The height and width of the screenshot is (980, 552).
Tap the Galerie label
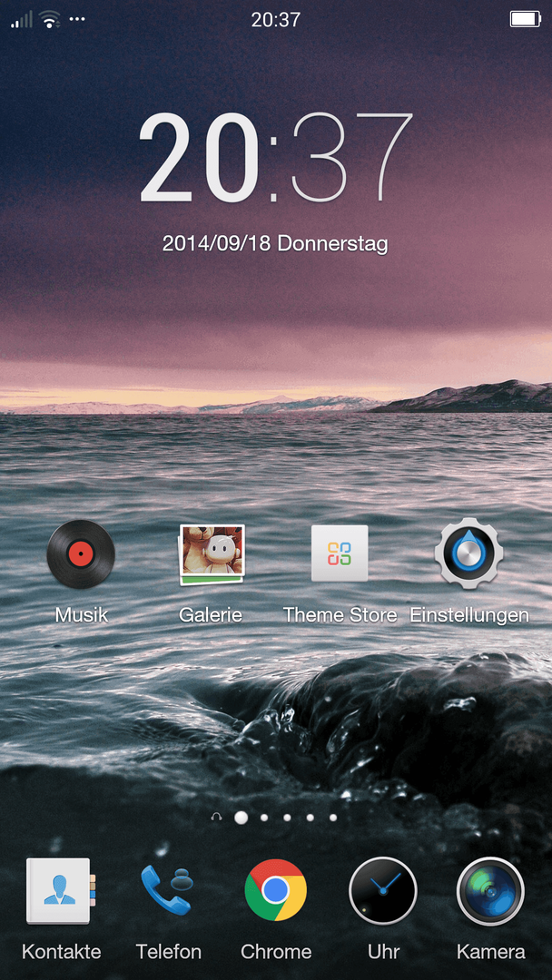pyautogui.click(x=211, y=615)
